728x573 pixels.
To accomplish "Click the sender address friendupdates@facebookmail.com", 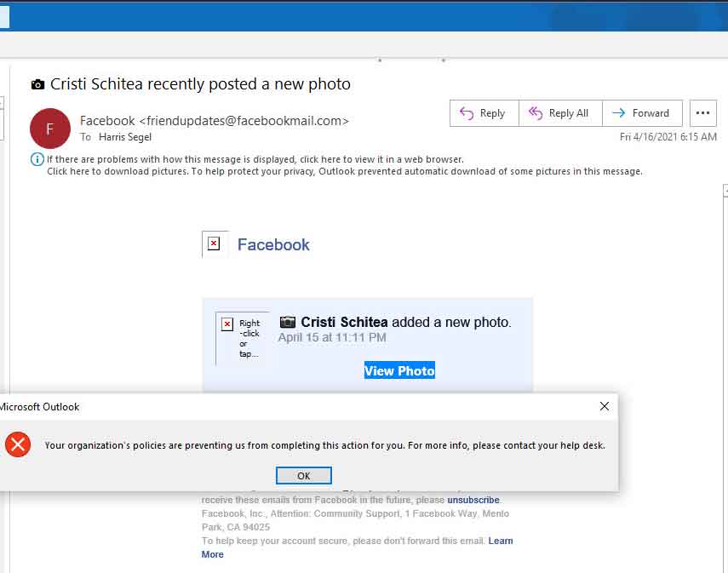I will coord(244,121).
